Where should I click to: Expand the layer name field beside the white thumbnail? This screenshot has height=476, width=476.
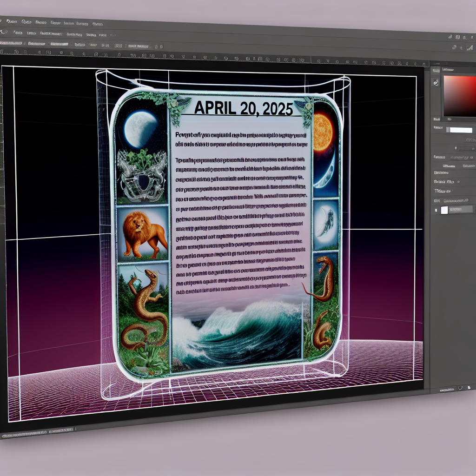(x=461, y=210)
